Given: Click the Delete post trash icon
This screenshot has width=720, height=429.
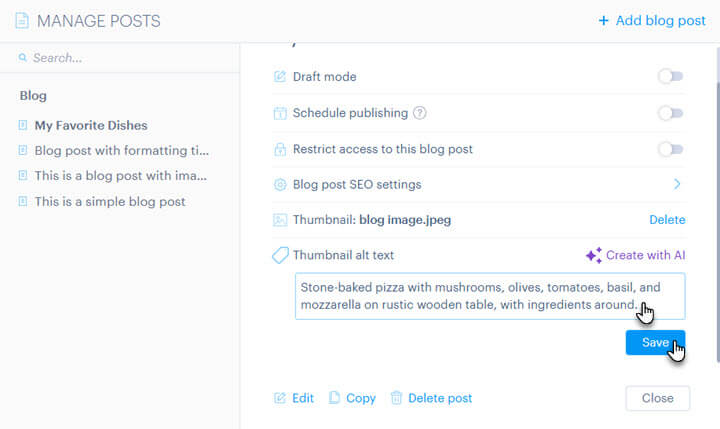Looking at the screenshot, I should coord(396,398).
